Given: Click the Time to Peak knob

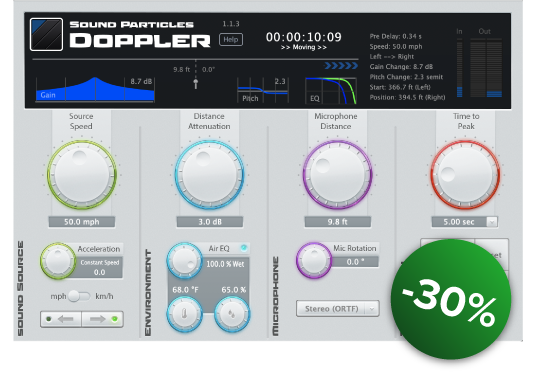Looking at the screenshot, I should pyautogui.click(x=465, y=175).
